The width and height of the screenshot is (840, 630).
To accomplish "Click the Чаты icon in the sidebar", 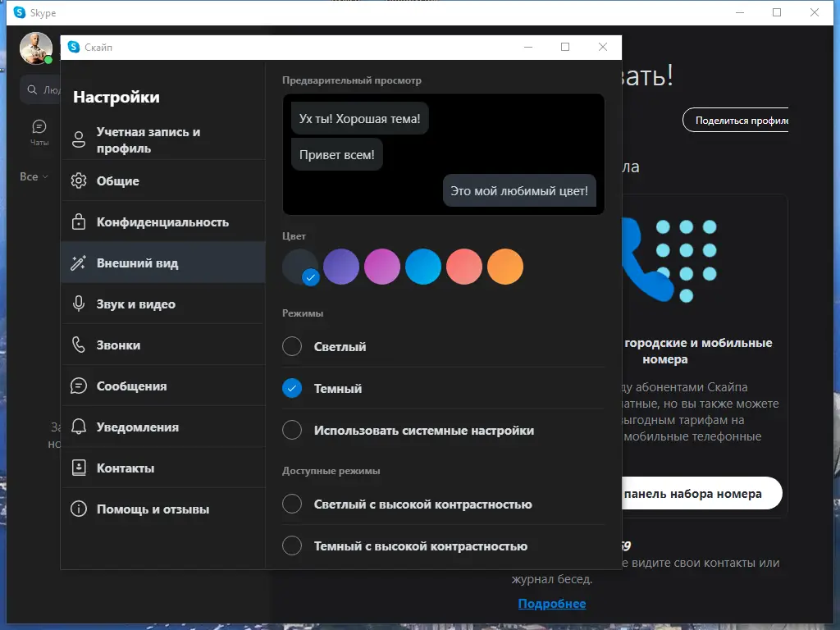I will click(39, 127).
